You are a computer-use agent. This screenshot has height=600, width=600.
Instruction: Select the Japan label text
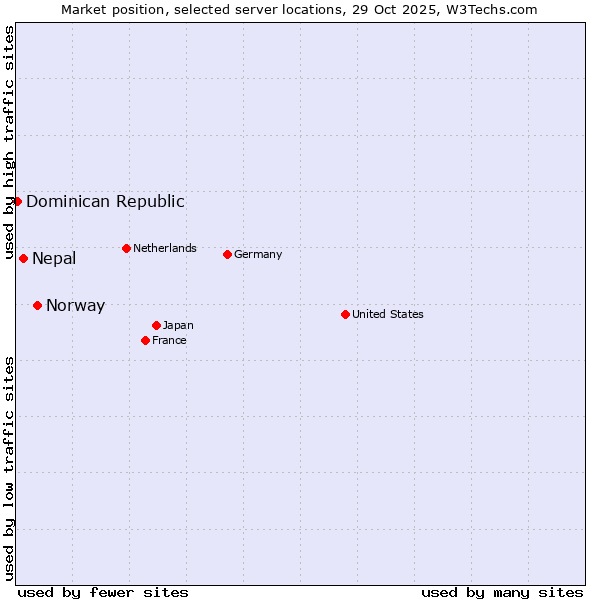pyautogui.click(x=178, y=325)
